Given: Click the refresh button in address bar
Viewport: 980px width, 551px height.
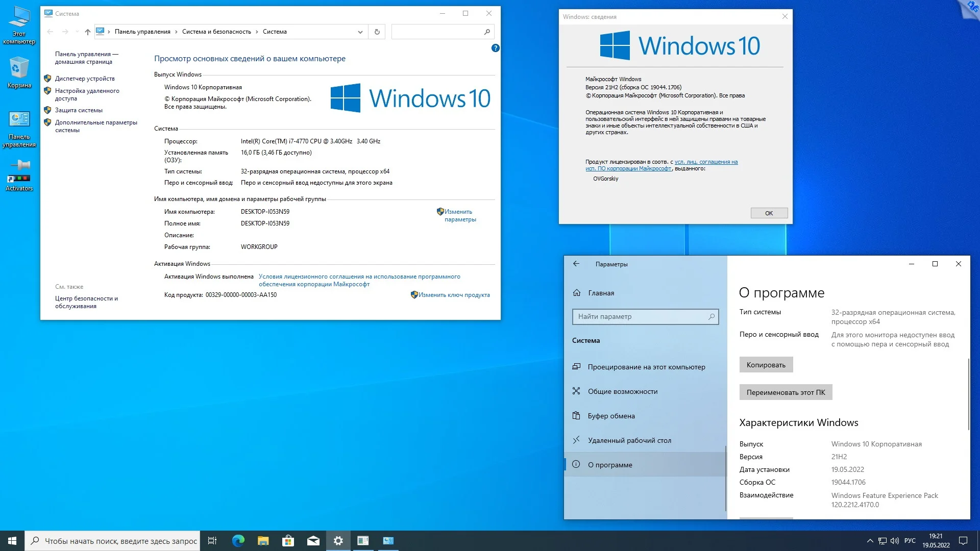Looking at the screenshot, I should point(377,32).
